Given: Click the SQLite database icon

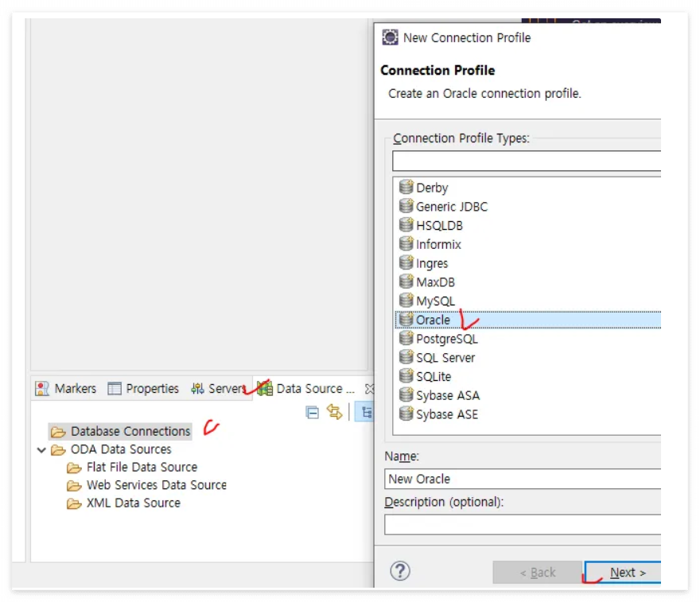Looking at the screenshot, I should pos(406,375).
